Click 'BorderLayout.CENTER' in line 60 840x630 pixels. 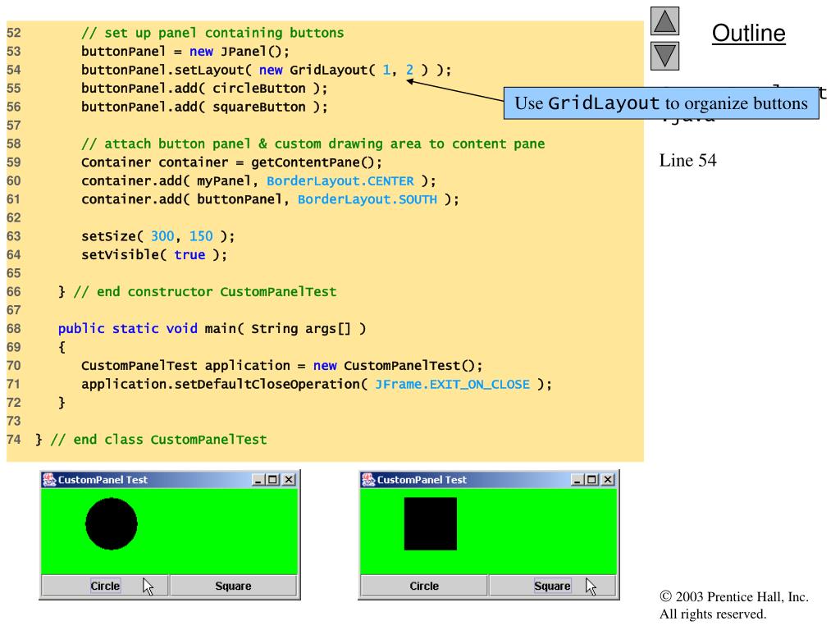click(340, 181)
